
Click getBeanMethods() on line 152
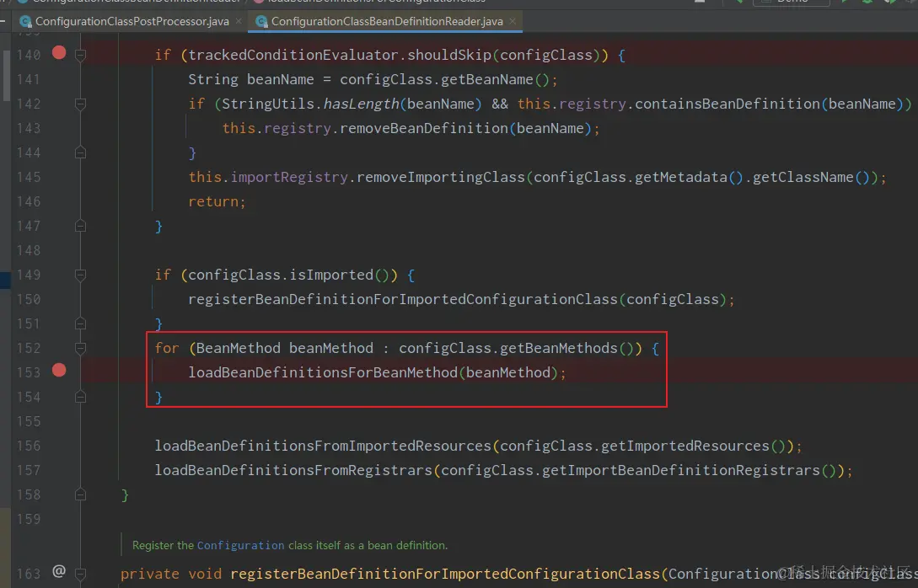(x=567, y=348)
